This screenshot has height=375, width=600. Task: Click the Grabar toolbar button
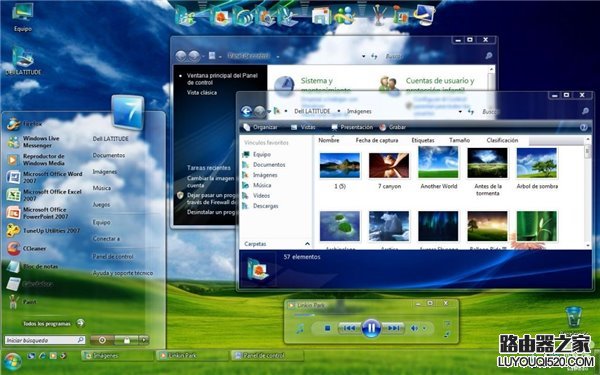tap(393, 127)
